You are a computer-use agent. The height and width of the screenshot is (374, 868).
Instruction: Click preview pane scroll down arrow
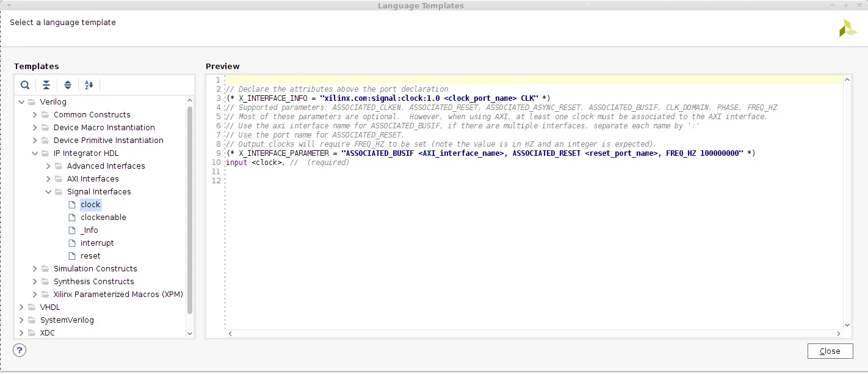click(x=847, y=324)
